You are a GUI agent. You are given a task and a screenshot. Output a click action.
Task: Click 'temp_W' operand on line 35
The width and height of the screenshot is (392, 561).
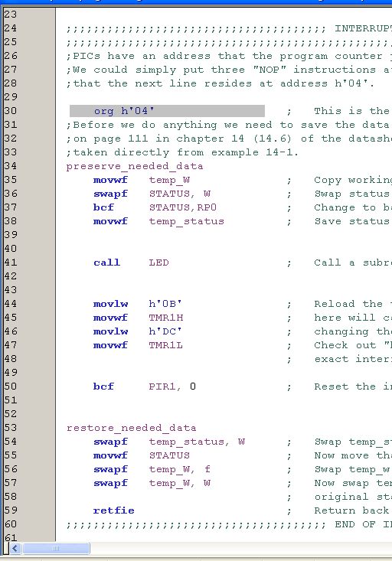click(169, 180)
